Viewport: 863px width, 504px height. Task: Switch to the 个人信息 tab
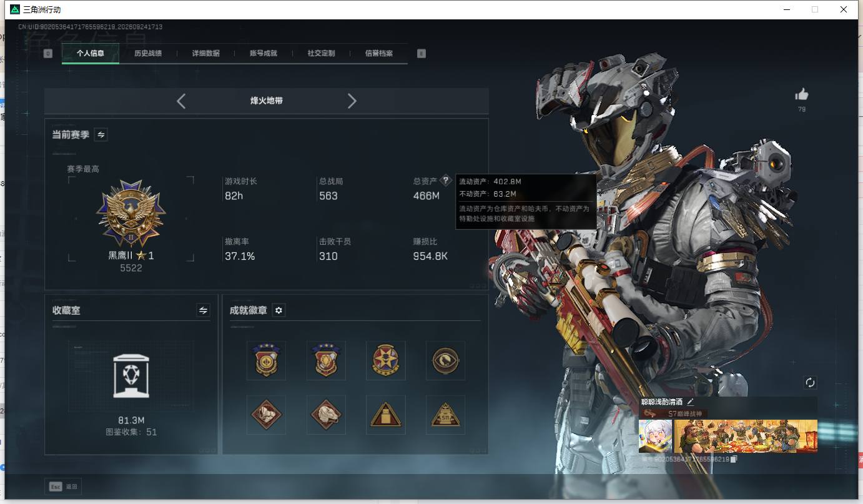pos(91,54)
